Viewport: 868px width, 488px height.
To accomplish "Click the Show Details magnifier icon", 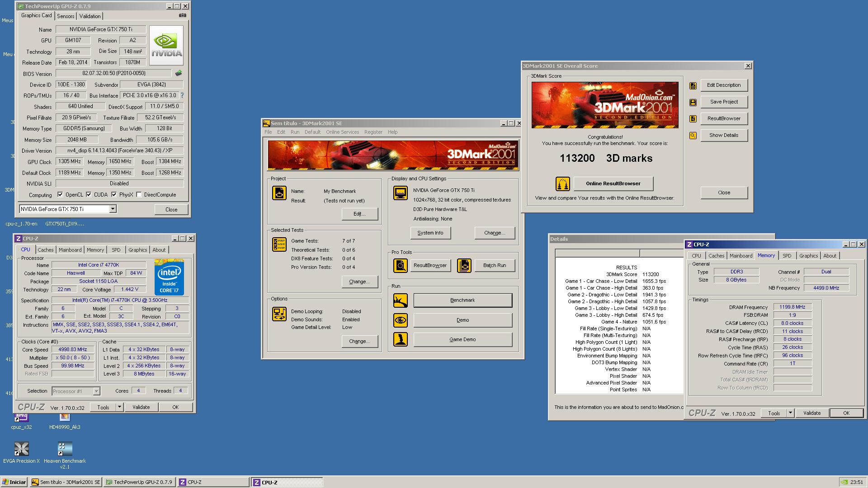I will click(x=693, y=136).
